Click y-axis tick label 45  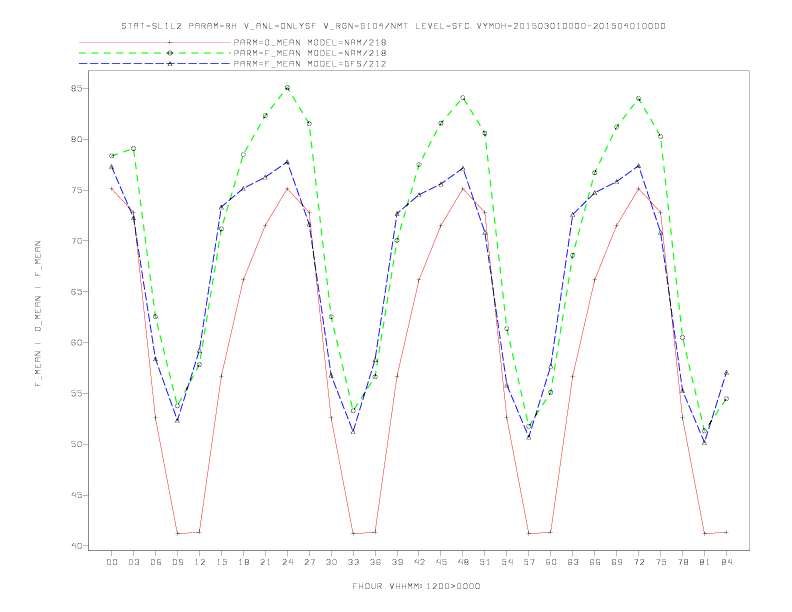tap(76, 495)
